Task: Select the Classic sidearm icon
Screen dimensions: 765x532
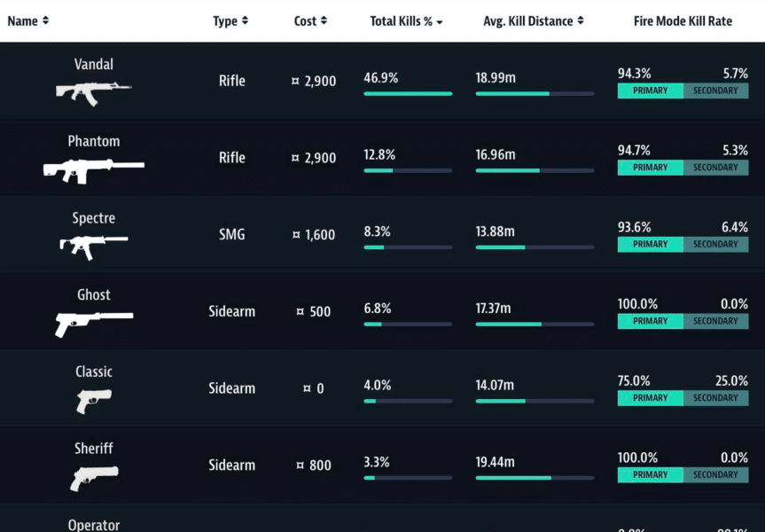Action: click(x=93, y=400)
